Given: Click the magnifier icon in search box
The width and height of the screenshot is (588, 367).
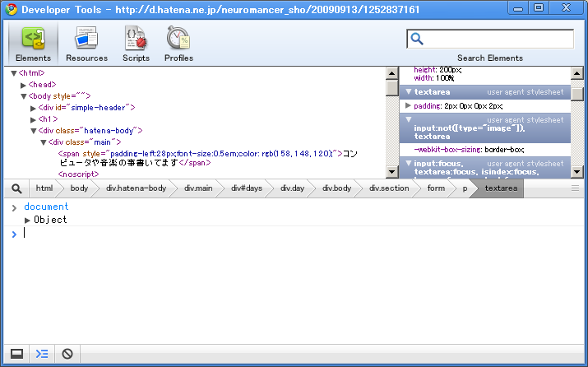Looking at the screenshot, I should click(x=417, y=39).
